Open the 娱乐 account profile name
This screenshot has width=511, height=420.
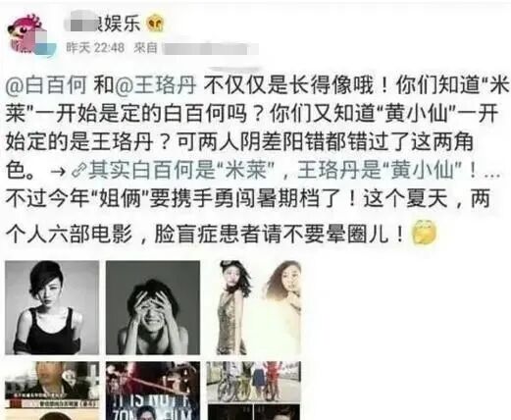pyautogui.click(x=103, y=24)
